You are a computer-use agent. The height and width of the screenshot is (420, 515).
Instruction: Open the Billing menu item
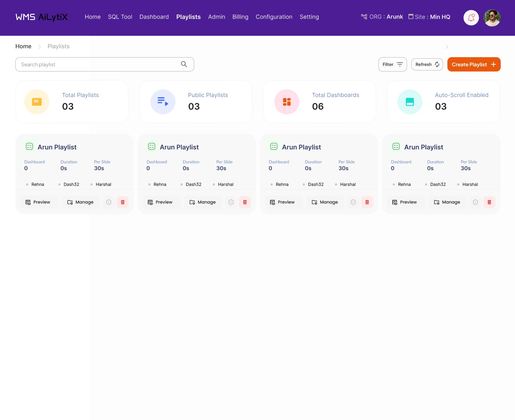(x=240, y=17)
